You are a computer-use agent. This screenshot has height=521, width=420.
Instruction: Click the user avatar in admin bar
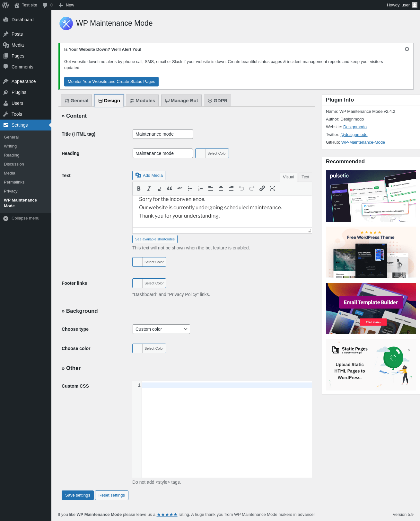point(415,5)
